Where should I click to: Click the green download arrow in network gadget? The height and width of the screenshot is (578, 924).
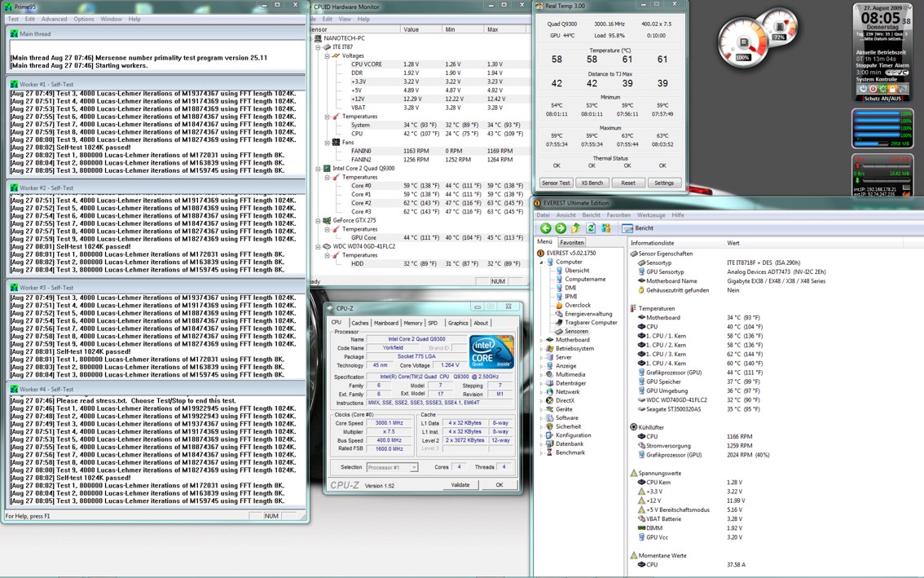click(858, 179)
